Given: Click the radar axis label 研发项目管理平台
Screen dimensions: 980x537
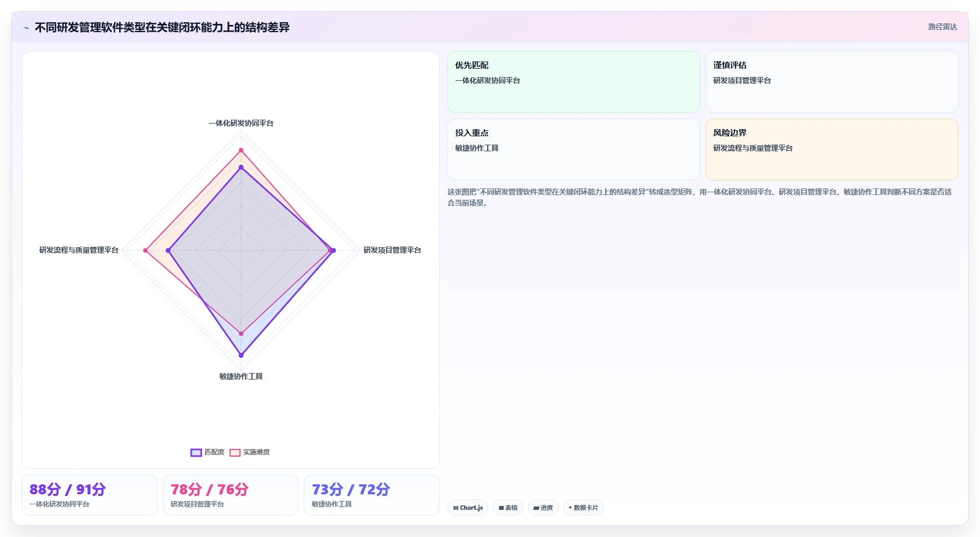Looking at the screenshot, I should click(392, 250).
